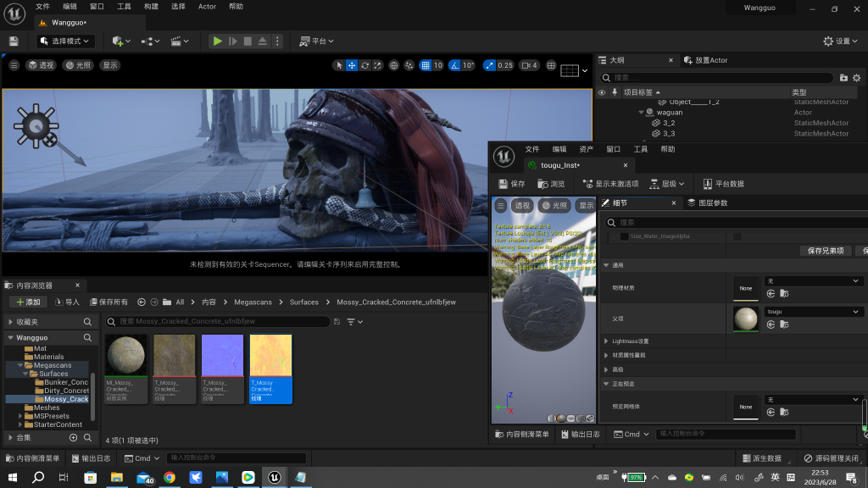Toggle 显示未激活项 in material editor toolbar
Viewport: 868px width, 488px height.
[x=610, y=184]
